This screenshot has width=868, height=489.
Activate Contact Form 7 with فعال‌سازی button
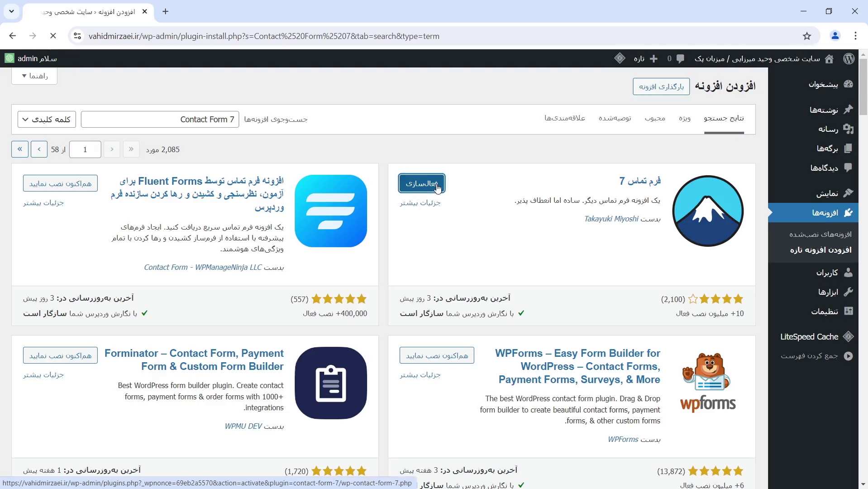coord(422,183)
